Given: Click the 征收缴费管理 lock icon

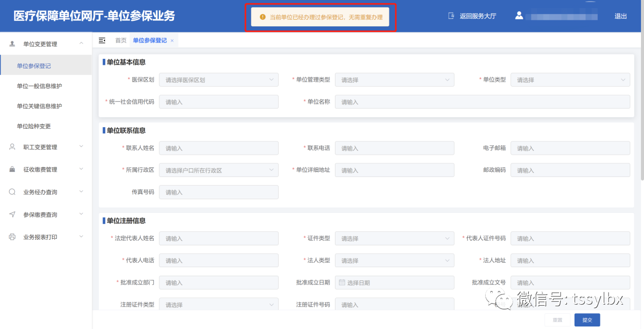Looking at the screenshot, I should [12, 169].
